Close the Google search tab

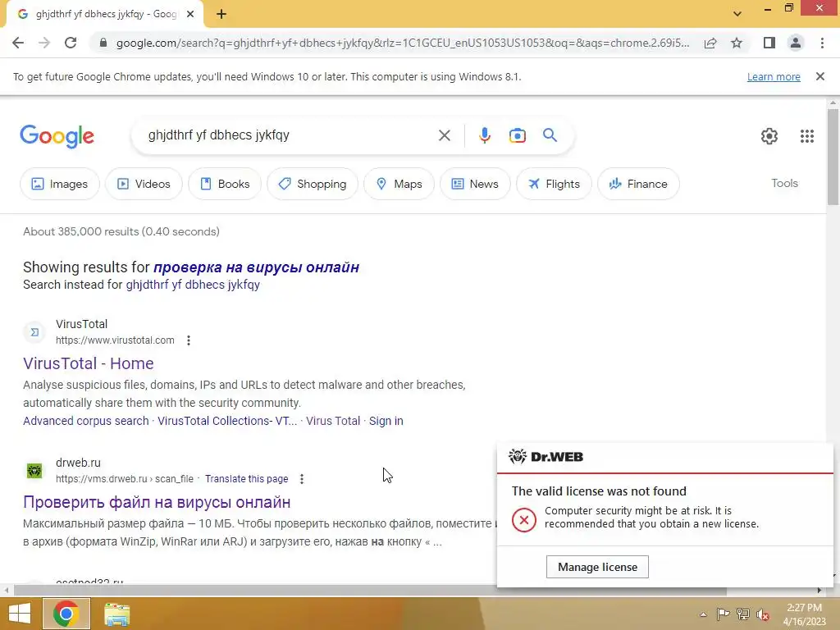(x=190, y=15)
